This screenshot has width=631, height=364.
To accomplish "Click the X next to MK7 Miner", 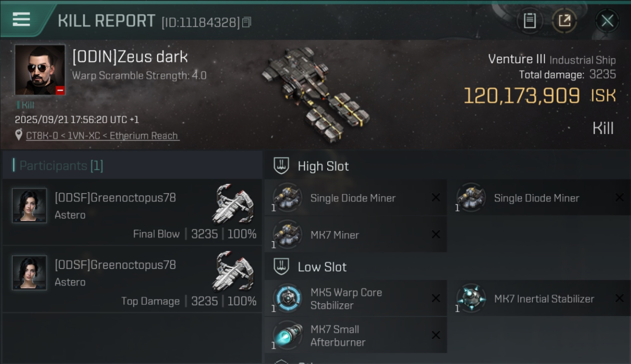I will (436, 234).
